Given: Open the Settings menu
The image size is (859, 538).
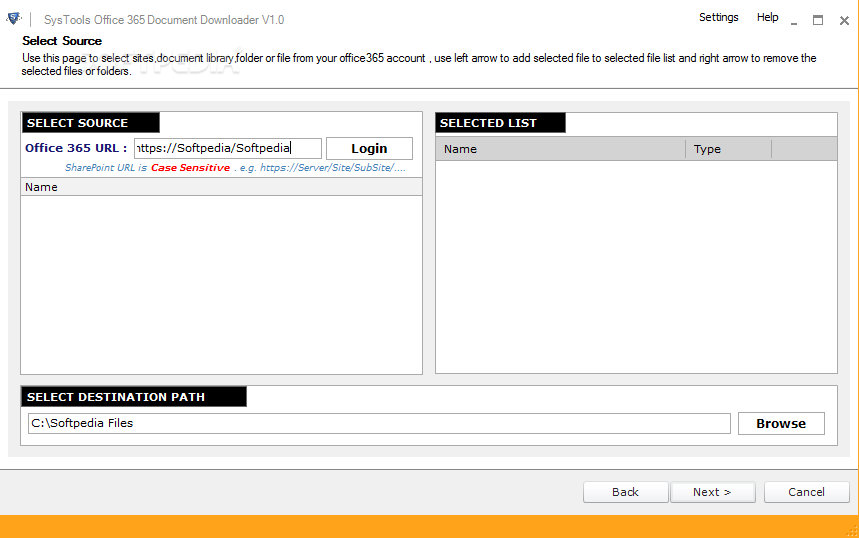Looking at the screenshot, I should pos(718,18).
